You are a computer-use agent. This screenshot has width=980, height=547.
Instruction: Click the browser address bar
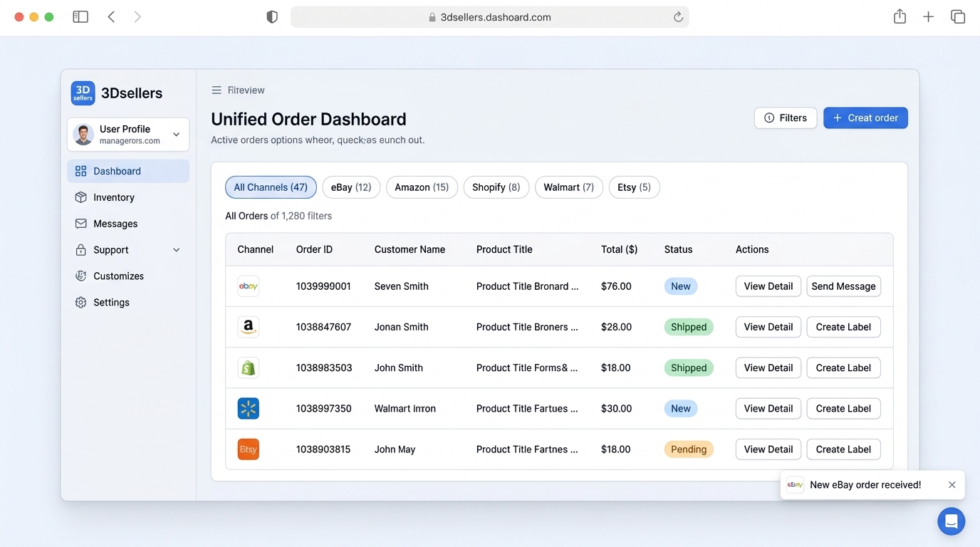point(490,16)
